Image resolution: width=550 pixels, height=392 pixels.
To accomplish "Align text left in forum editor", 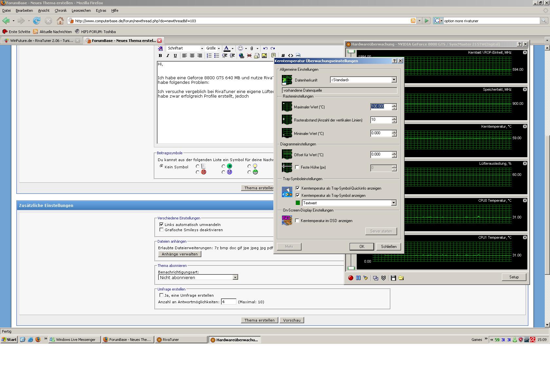I will (x=185, y=56).
